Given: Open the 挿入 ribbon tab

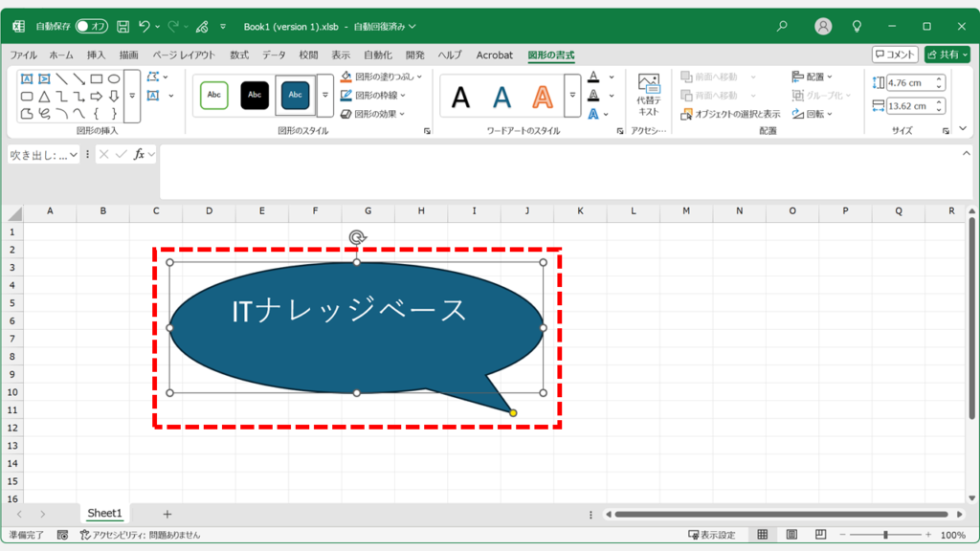Looking at the screenshot, I should (97, 55).
